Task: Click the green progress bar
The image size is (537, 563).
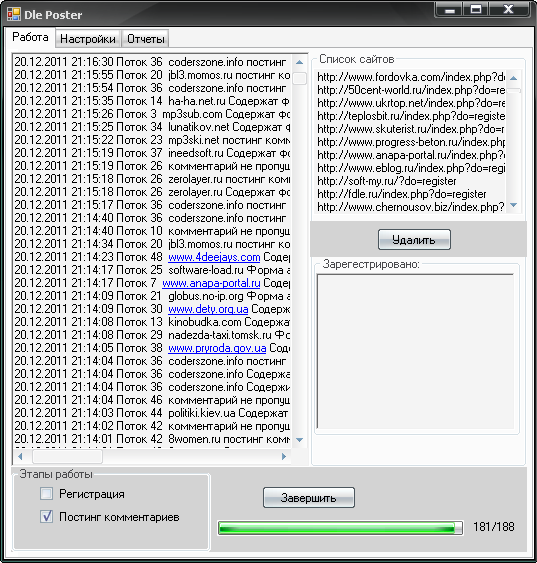Action: pos(340,528)
